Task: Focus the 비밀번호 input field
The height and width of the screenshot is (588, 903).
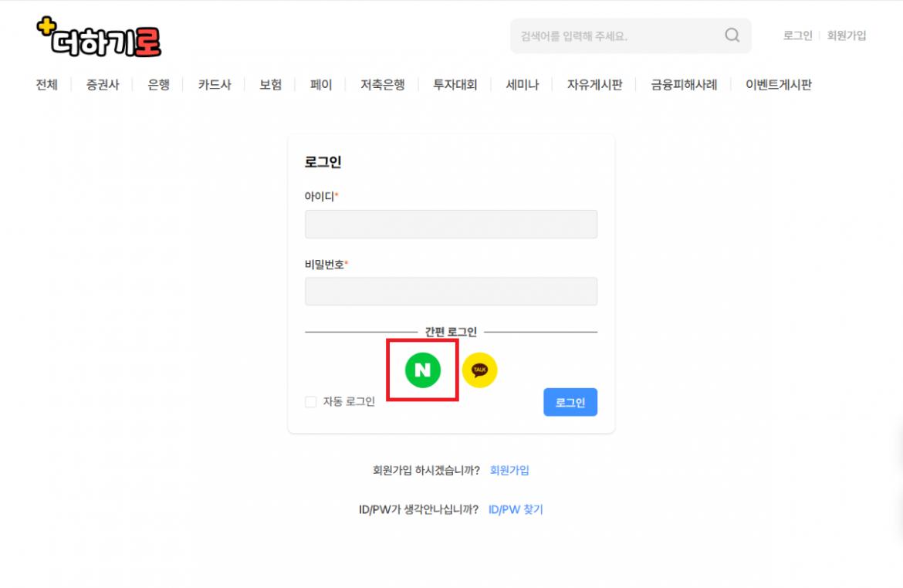Action: click(x=451, y=292)
